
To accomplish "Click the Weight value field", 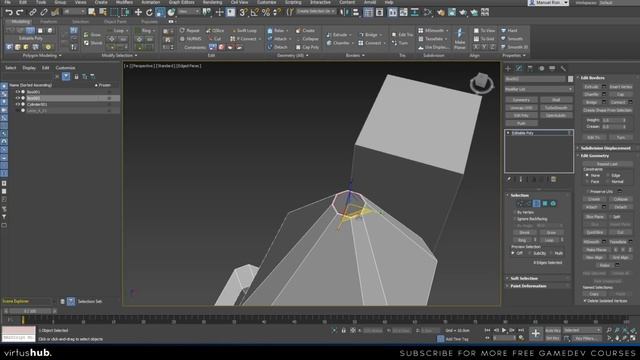I will click(613, 120).
